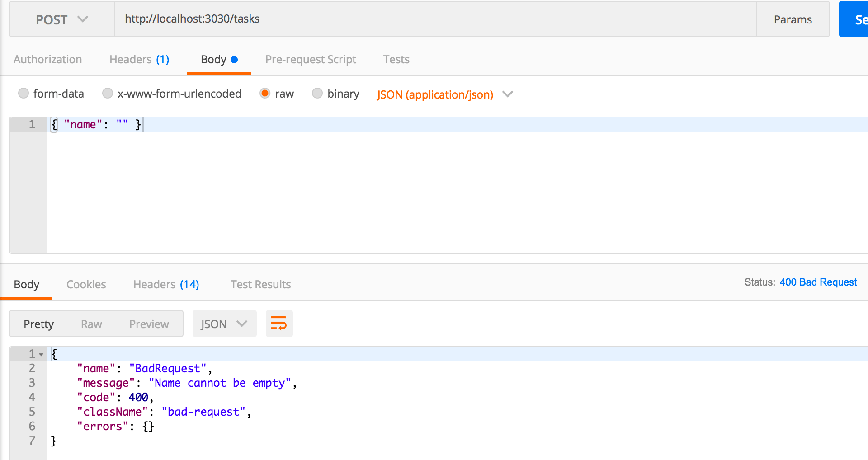The width and height of the screenshot is (868, 460).
Task: Switch to the Pre-request Script tab
Action: point(311,59)
